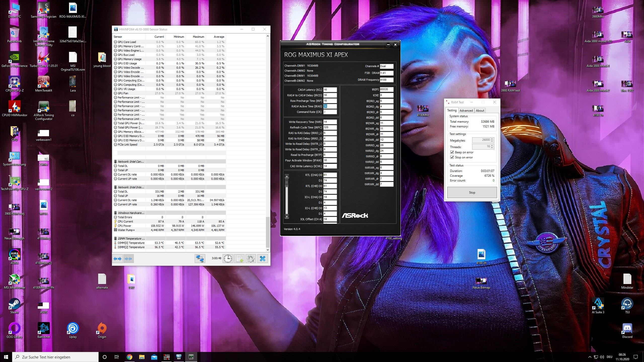Screen dimensions: 644x362
Task: Click the Refresh Cycle Time (tRFC) field
Action: tap(330, 127)
